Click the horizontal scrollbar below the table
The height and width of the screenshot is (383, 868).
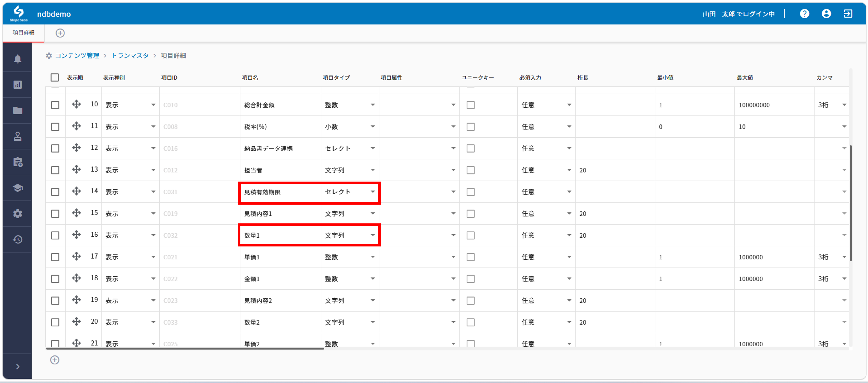(185, 349)
